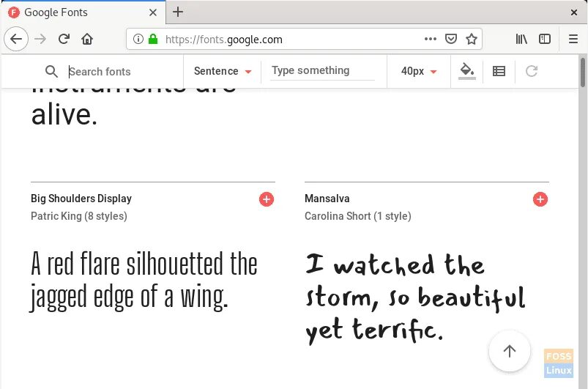The image size is (588, 389).
Task: Close the Google Fonts tab
Action: click(x=152, y=12)
